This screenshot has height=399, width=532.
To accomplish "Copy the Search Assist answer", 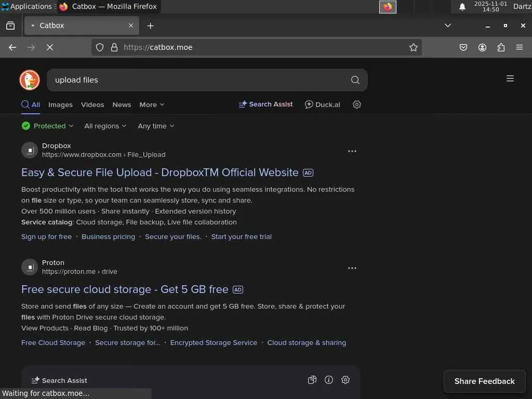I will coord(312,380).
